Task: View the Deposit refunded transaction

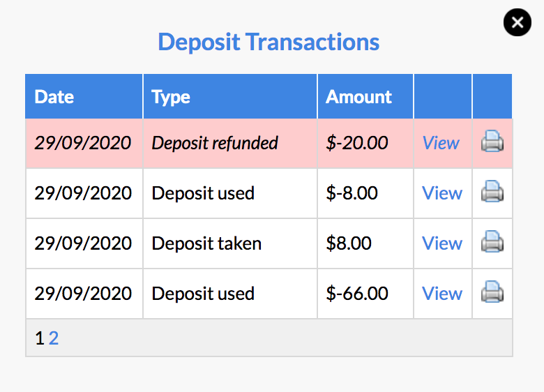Action: tap(441, 143)
